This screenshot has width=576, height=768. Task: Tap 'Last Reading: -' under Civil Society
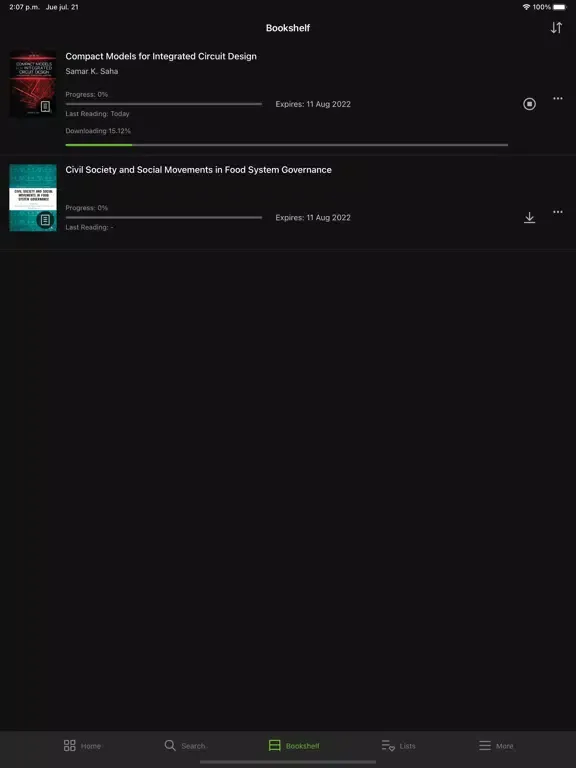(89, 227)
